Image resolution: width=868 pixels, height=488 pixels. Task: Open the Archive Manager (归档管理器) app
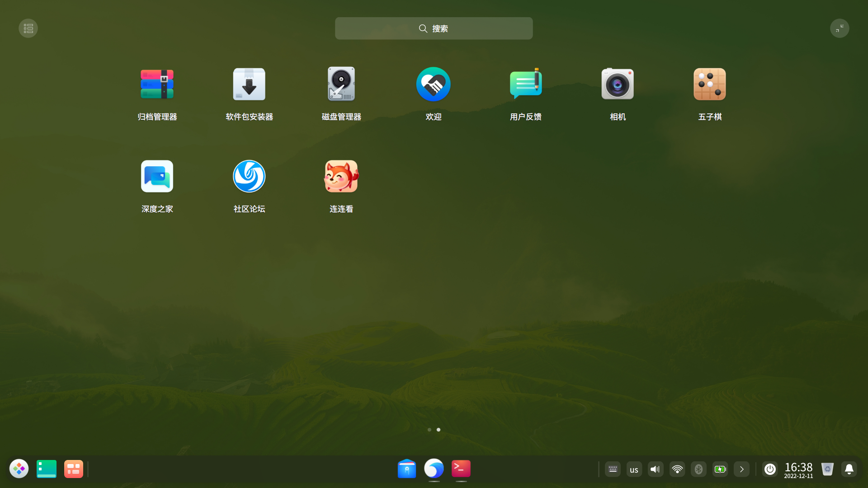coord(157,84)
